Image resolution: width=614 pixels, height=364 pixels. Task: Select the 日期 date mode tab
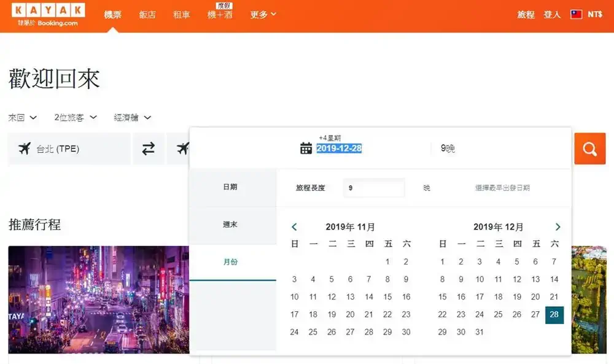click(x=233, y=187)
